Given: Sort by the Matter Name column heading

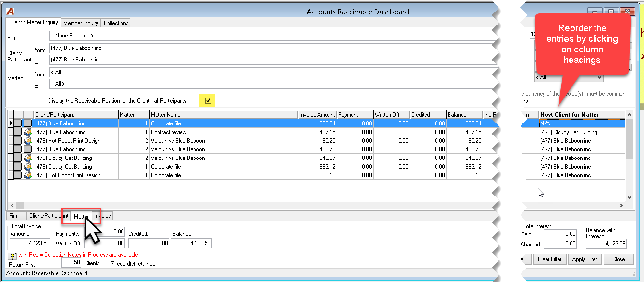Looking at the screenshot, I should pos(223,115).
